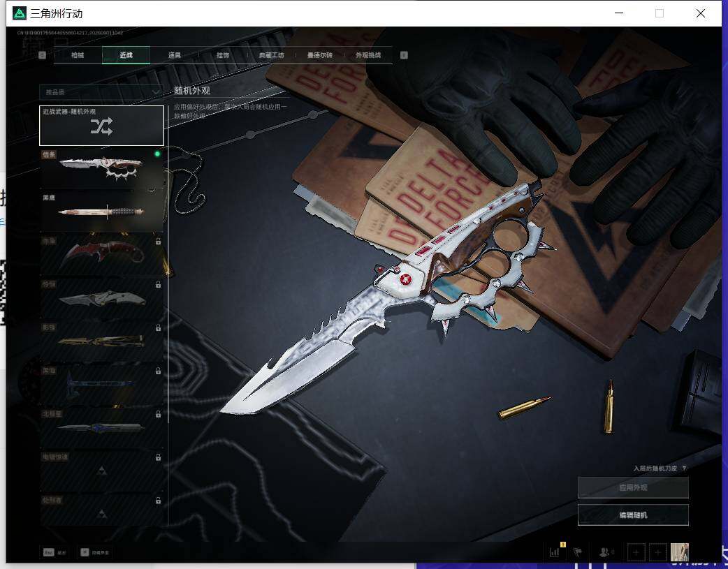Click the lock icon on the grey folding knife row

click(159, 285)
